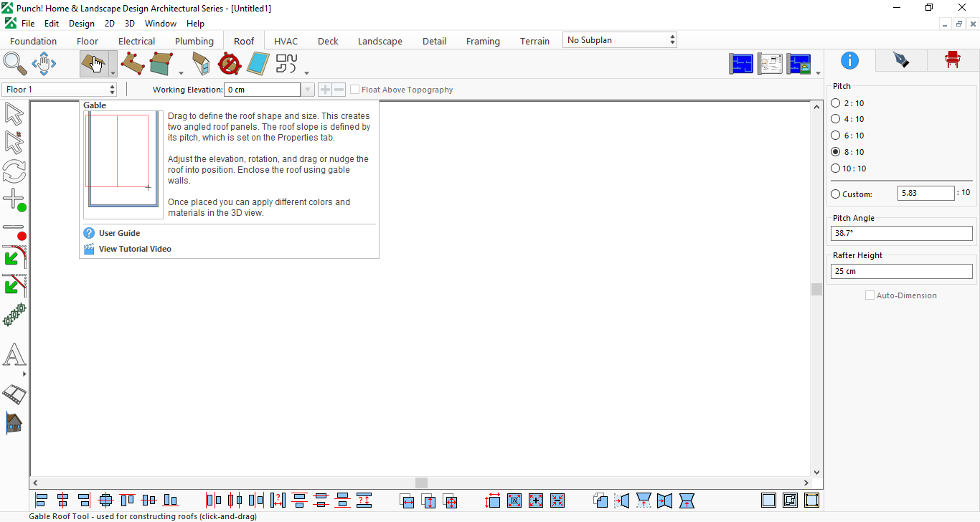
Task: Toggle Float Above Topography checkbox
Action: tap(354, 90)
